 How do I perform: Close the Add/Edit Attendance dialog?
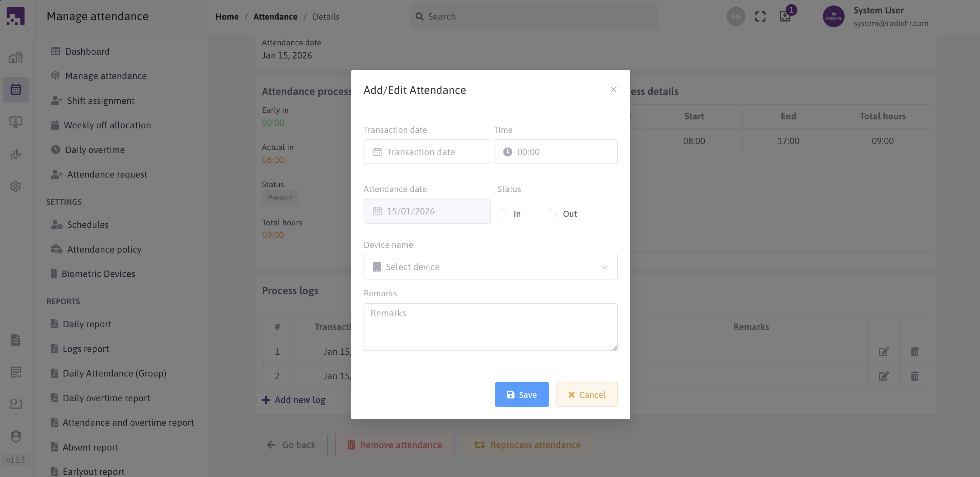click(x=613, y=89)
